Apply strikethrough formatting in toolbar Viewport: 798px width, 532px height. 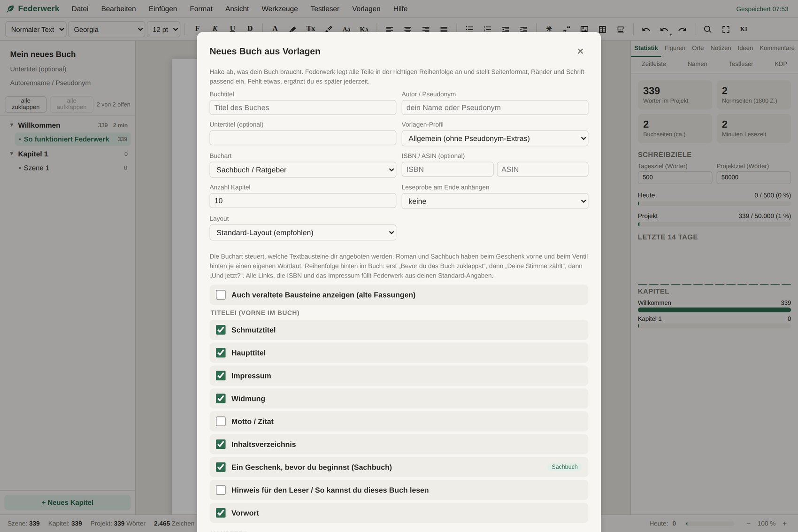(x=250, y=29)
